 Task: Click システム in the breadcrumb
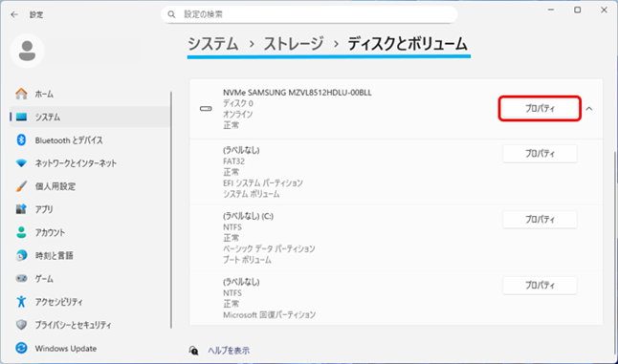click(x=212, y=44)
